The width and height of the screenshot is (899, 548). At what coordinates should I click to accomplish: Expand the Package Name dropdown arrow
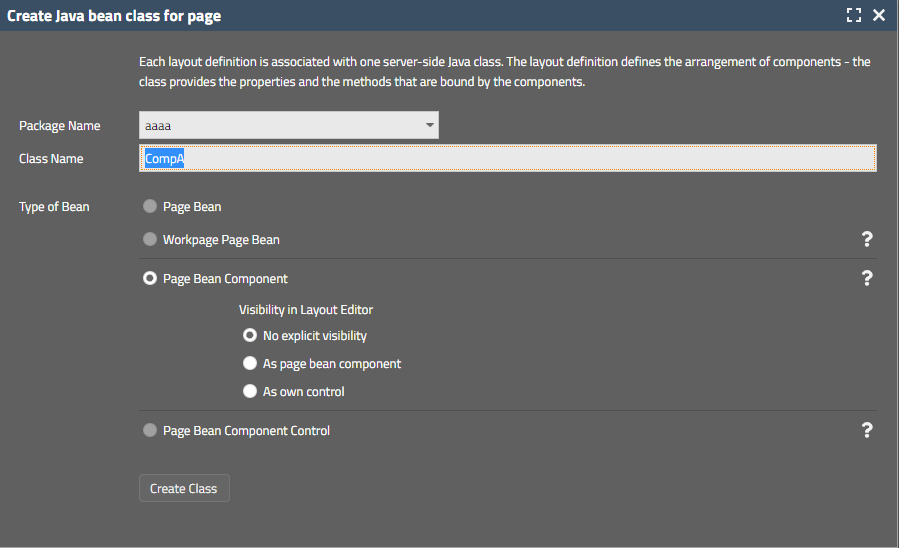pos(429,125)
